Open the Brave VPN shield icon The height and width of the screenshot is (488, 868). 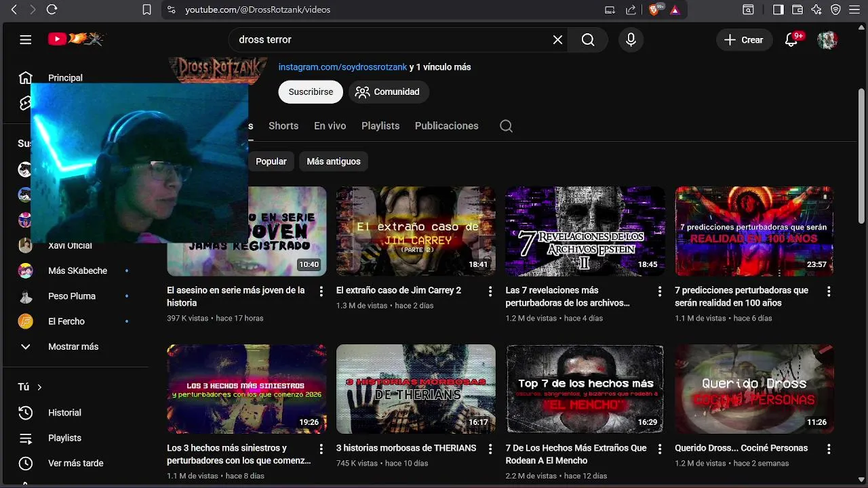point(835,9)
